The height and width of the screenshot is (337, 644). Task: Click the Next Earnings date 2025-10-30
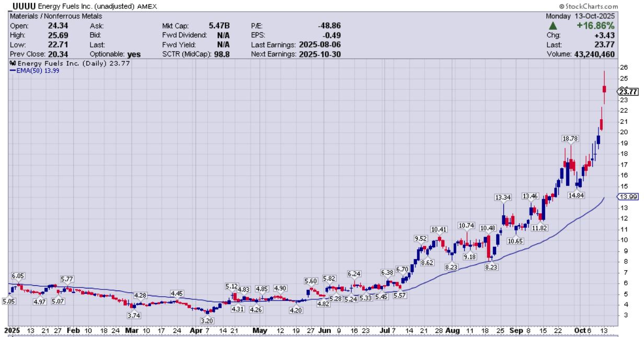click(x=319, y=54)
